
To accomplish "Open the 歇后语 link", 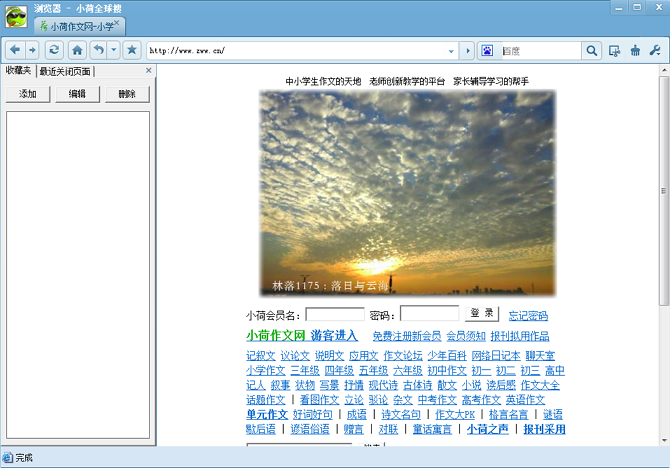I will tap(261, 429).
